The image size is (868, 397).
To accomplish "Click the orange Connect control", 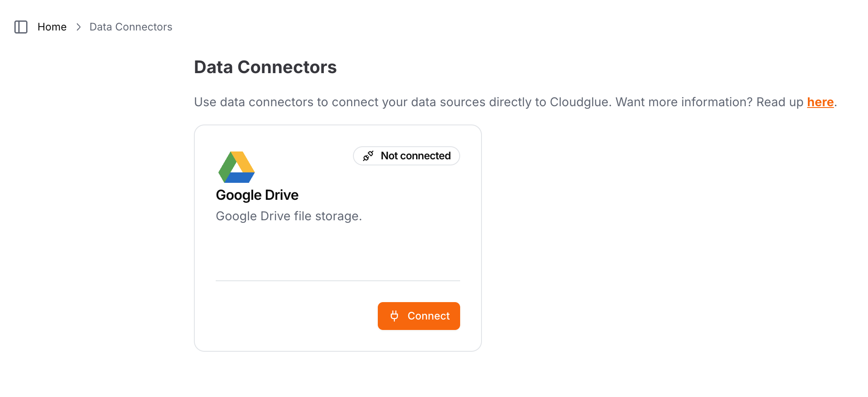I will click(x=419, y=316).
